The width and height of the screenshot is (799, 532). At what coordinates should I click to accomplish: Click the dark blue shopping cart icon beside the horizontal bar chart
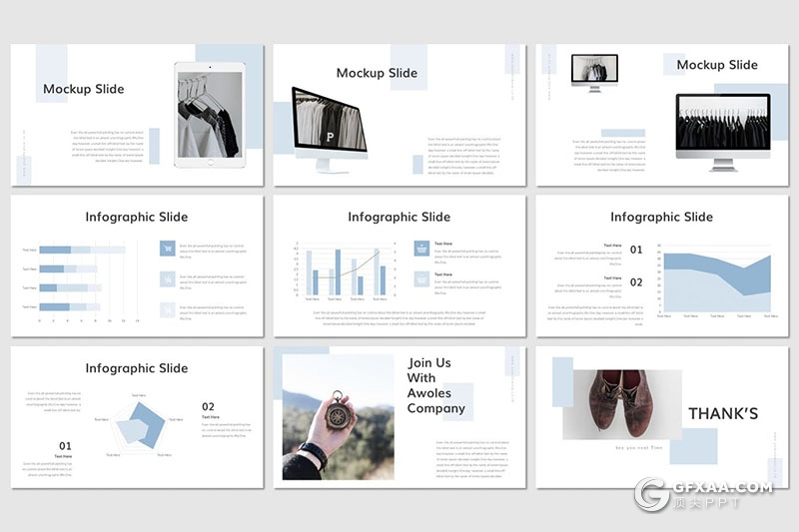(168, 250)
